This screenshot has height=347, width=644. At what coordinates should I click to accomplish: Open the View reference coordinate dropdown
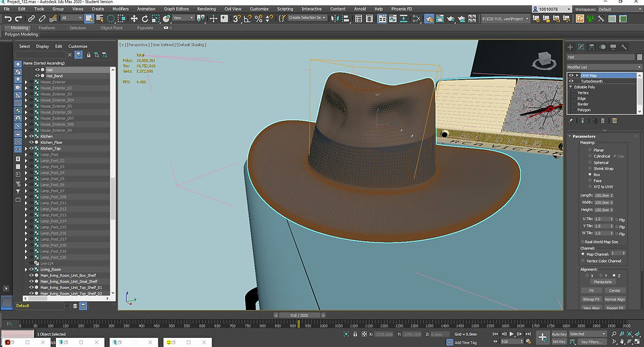(183, 18)
